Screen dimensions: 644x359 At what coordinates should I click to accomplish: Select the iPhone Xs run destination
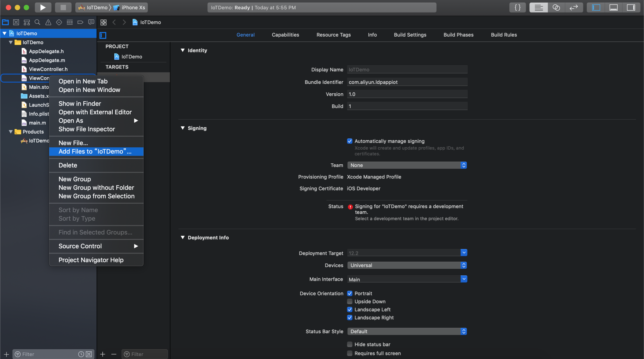pyautogui.click(x=129, y=7)
